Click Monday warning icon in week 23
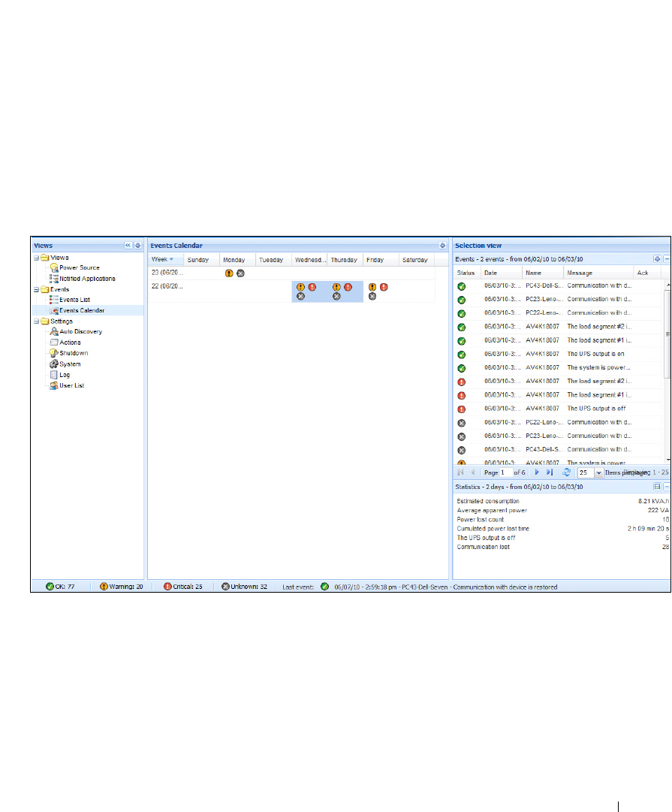This screenshot has width=672, height=812. click(x=229, y=273)
